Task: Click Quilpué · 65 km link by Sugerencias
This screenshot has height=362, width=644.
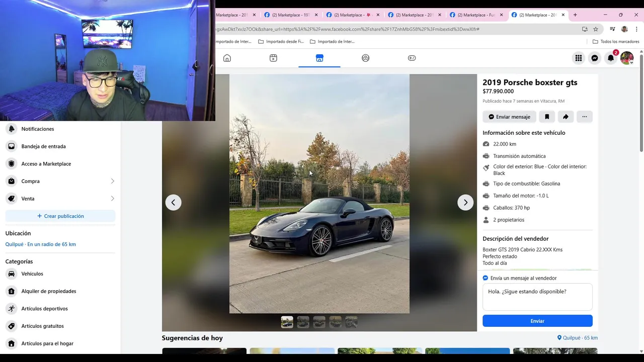Action: (577, 338)
